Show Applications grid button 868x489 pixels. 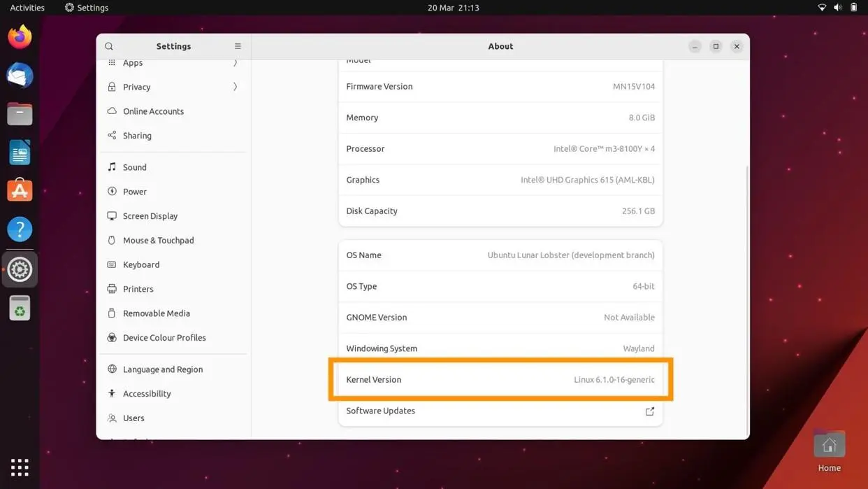20,467
